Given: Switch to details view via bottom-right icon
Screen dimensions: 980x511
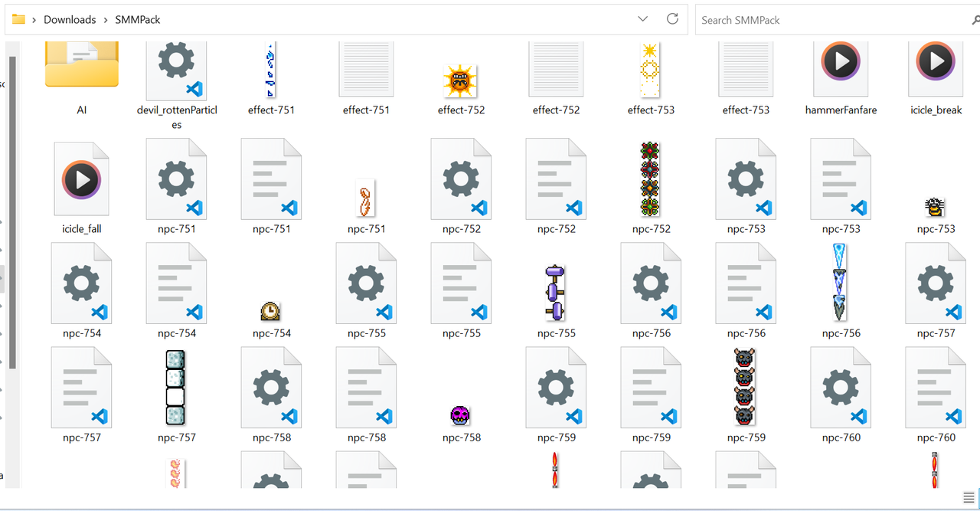Looking at the screenshot, I should [968, 499].
